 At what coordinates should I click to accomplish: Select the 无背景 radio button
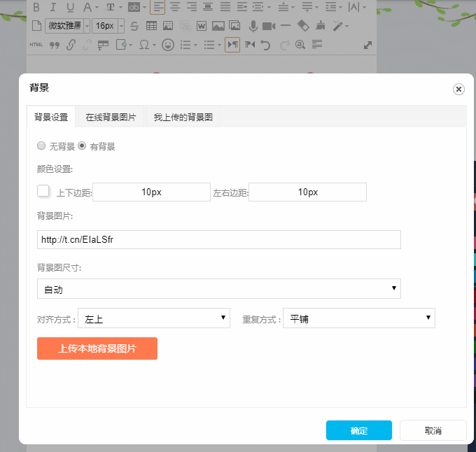coord(41,146)
